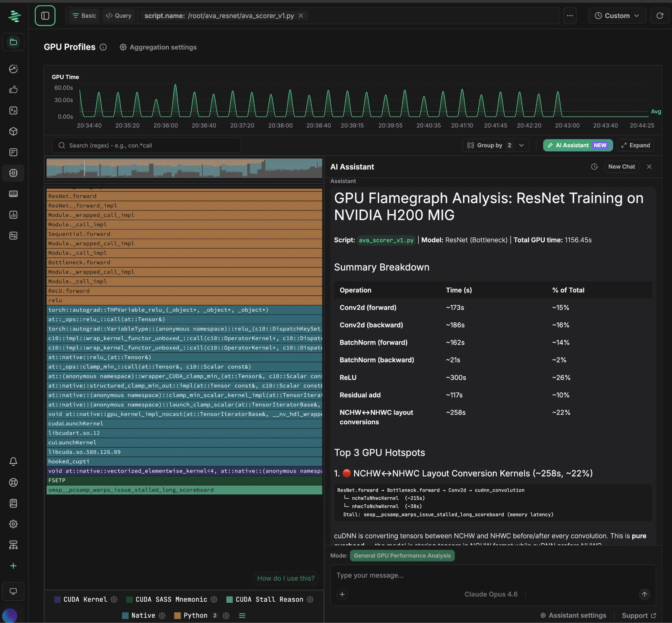Select the ResNet.forward flamegraph frame
672x623 pixels.
tap(184, 196)
